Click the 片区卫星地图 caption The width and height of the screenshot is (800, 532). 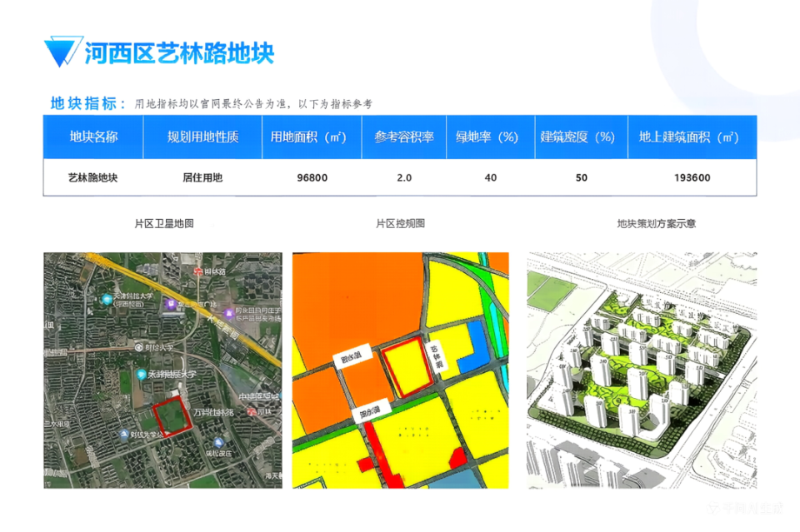tap(164, 223)
